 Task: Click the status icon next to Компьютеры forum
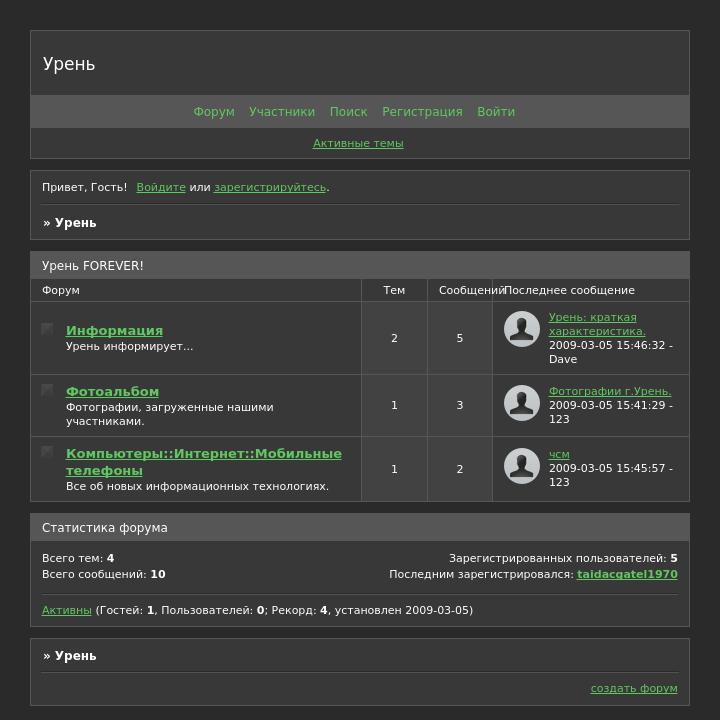[47, 452]
